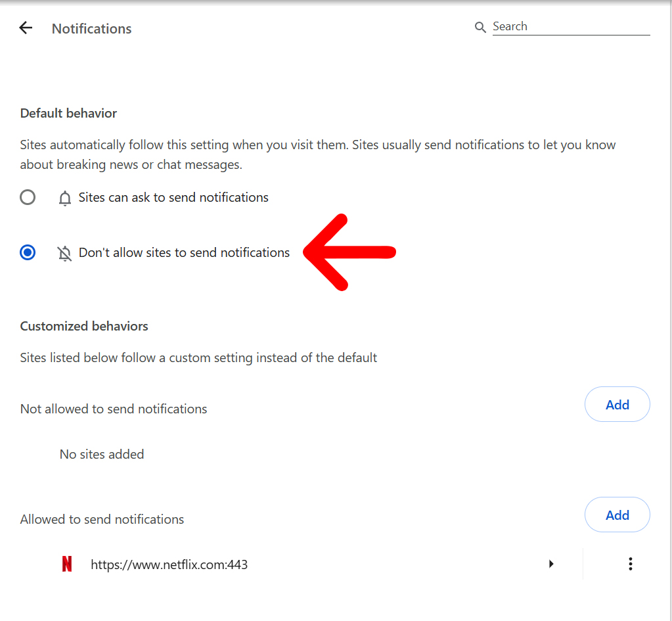Click the crossed-out bell icon for blocked notifications
Image resolution: width=672 pixels, height=621 pixels.
tap(65, 252)
